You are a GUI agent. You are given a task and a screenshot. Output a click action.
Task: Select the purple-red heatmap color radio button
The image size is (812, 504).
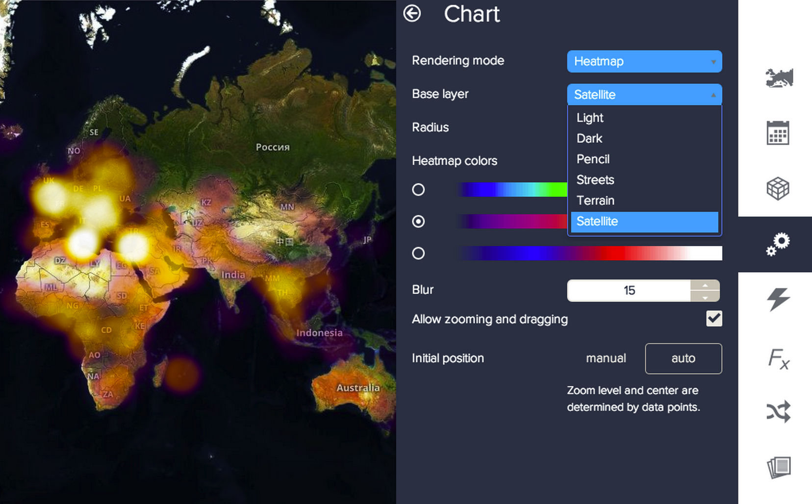(418, 222)
